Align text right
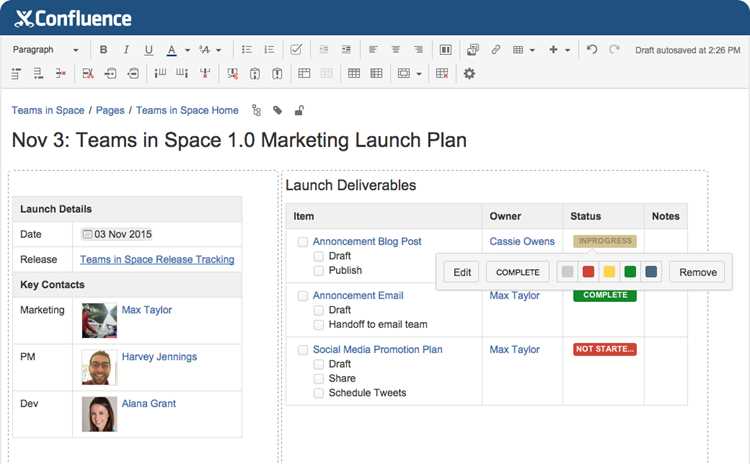Screen dimensions: 750x464 tap(418, 50)
